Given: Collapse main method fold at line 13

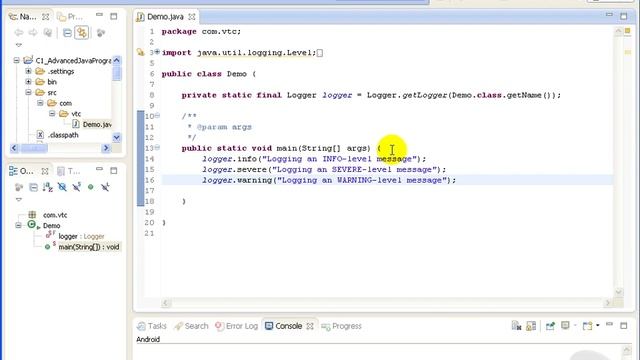Looking at the screenshot, I should pyautogui.click(x=157, y=147).
